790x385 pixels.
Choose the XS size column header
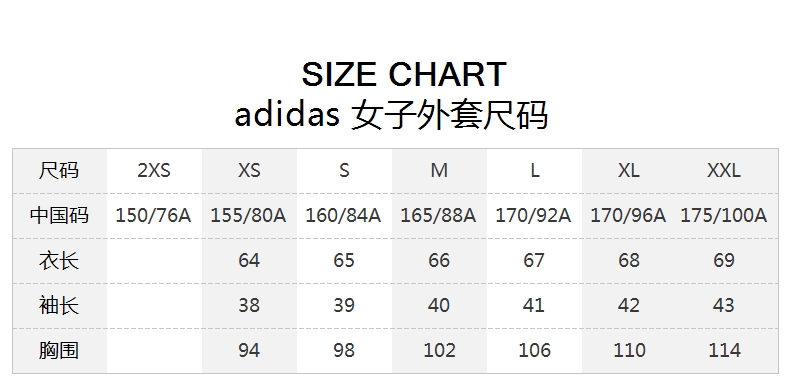249,170
